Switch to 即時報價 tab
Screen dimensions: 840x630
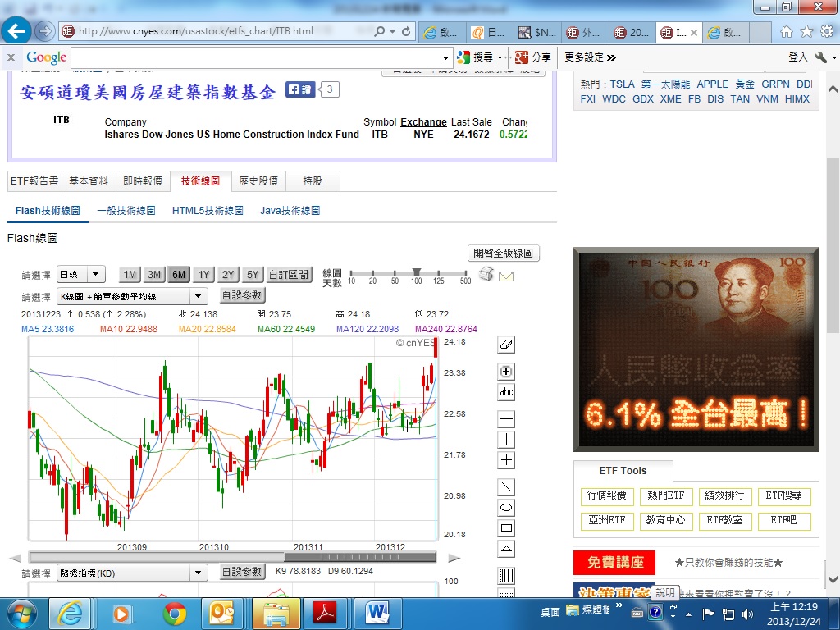pos(143,181)
